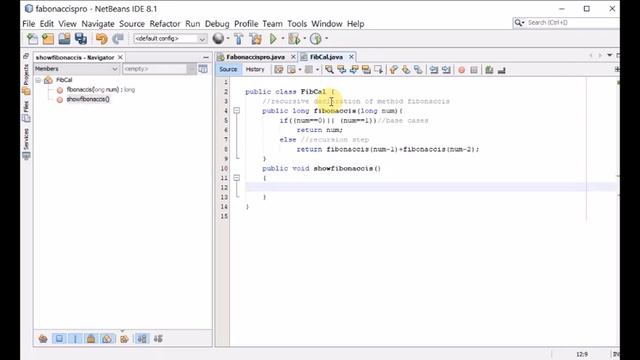
Task: Switch to the Fabonaccispro.java tab
Action: point(255,57)
